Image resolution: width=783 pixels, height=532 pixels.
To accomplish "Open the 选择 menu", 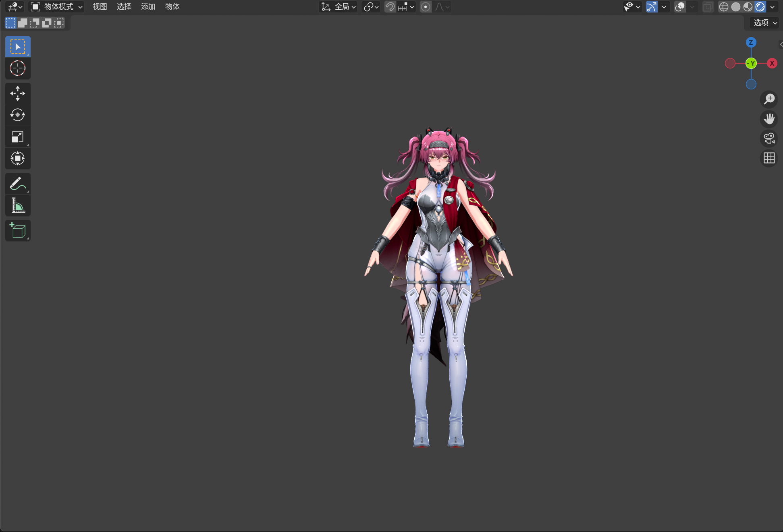I will pyautogui.click(x=124, y=7).
